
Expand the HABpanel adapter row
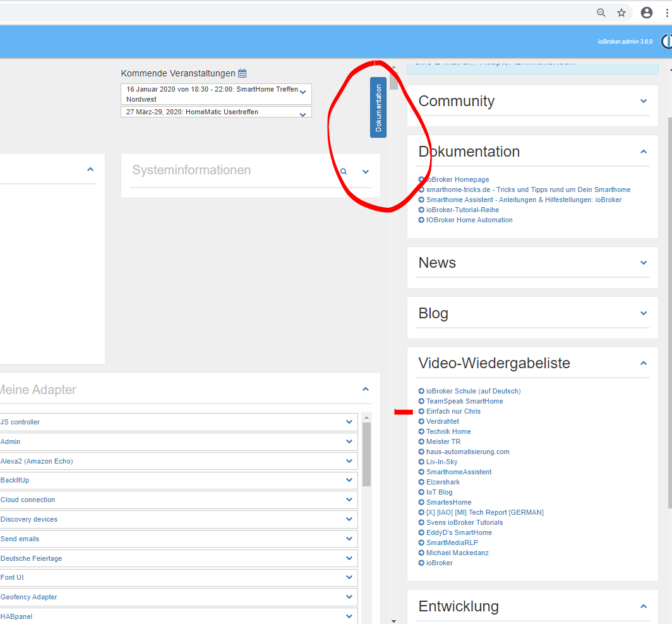(x=349, y=616)
